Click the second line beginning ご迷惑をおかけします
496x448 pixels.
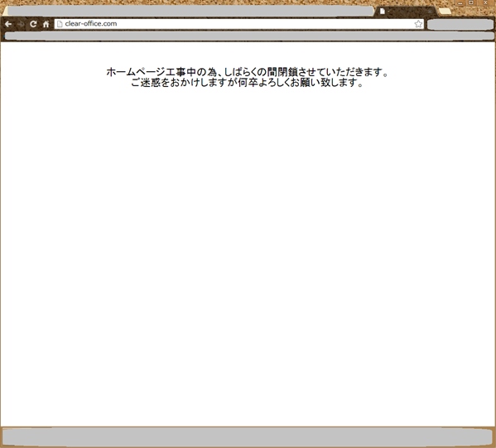pos(247,83)
